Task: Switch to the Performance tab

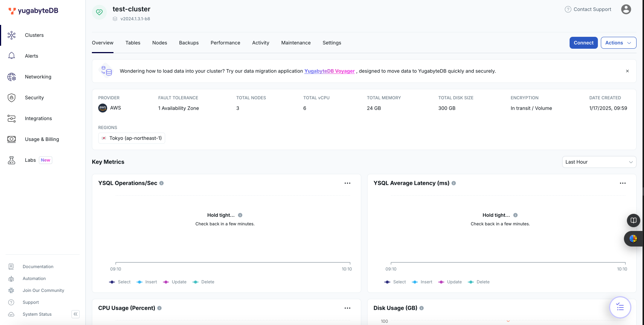Action: 225,43
